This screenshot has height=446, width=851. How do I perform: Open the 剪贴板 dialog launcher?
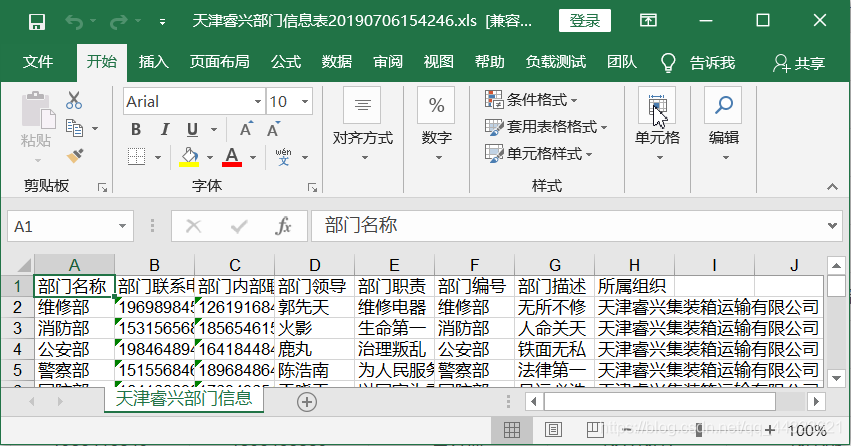click(x=102, y=187)
